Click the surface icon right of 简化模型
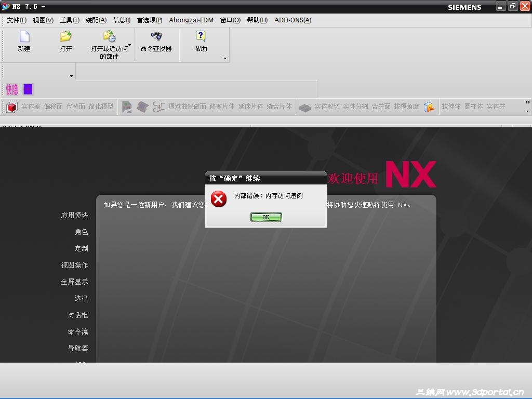The image size is (532, 399). coord(127,107)
